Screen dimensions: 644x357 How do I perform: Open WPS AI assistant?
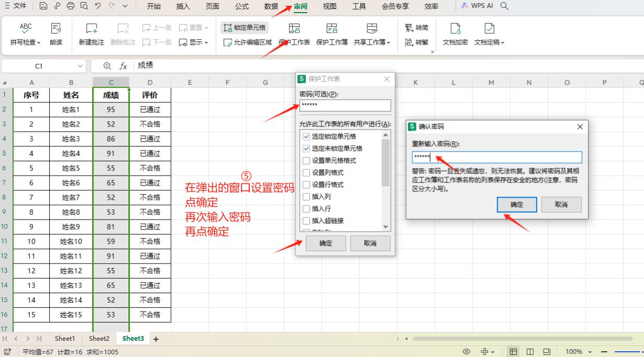(x=477, y=6)
